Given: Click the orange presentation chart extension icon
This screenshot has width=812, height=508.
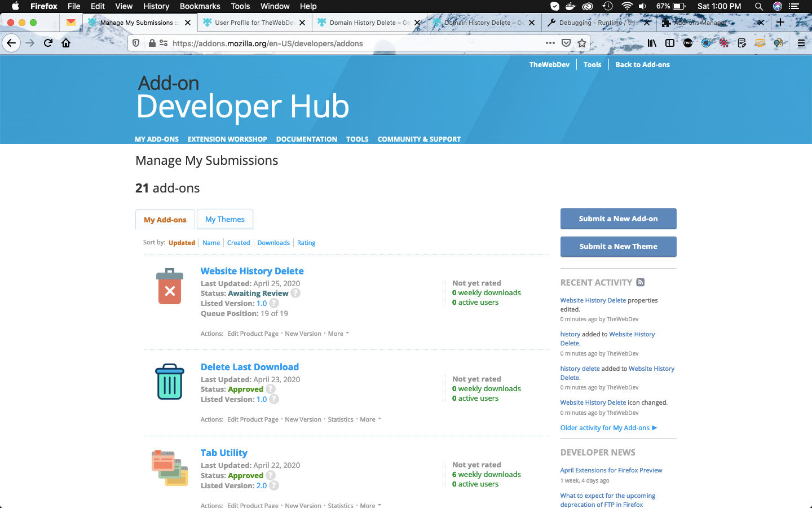Looking at the screenshot, I should [760, 43].
